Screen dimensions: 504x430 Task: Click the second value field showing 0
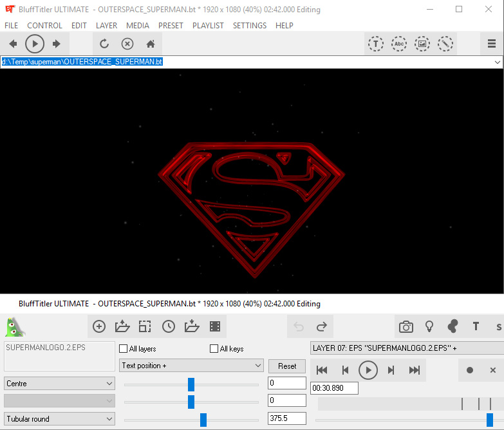coord(287,400)
